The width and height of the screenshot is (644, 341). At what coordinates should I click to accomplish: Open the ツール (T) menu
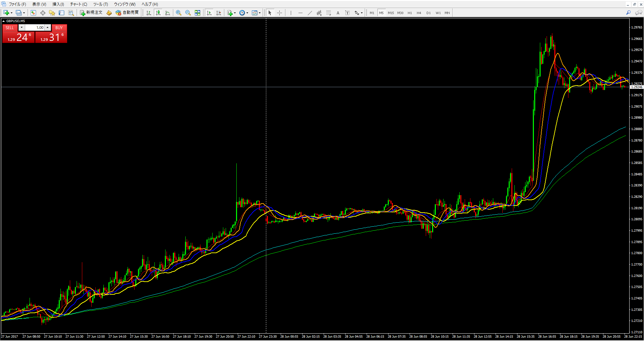pos(101,4)
